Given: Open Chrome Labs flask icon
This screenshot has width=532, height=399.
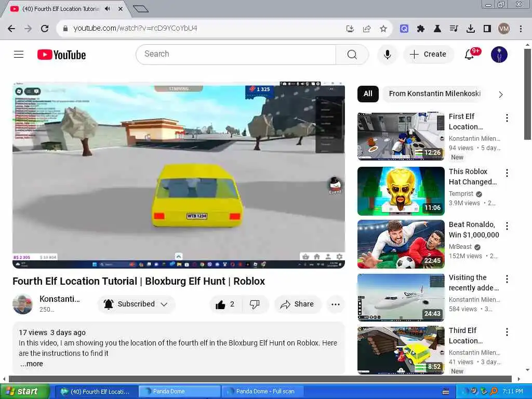Looking at the screenshot, I should (x=437, y=29).
